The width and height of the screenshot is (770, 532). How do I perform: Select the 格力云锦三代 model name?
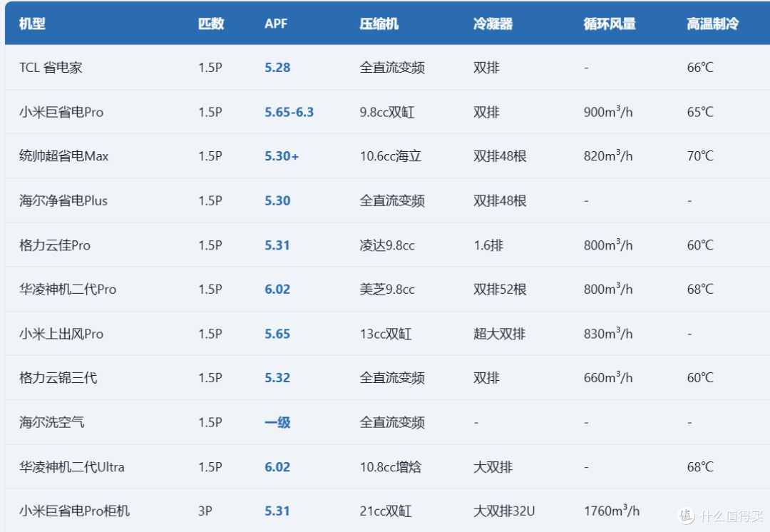58,378
